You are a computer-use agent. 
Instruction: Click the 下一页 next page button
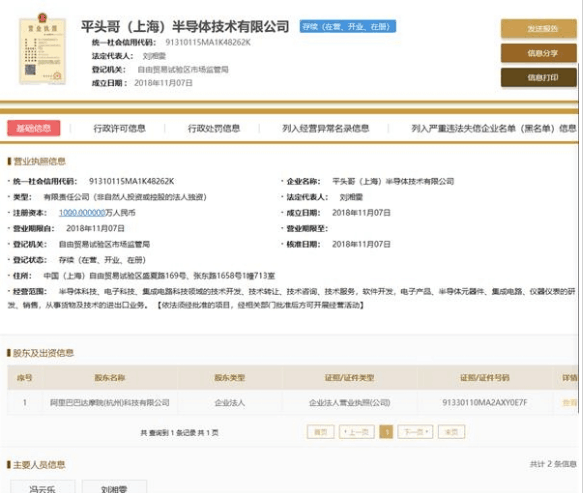tap(415, 432)
